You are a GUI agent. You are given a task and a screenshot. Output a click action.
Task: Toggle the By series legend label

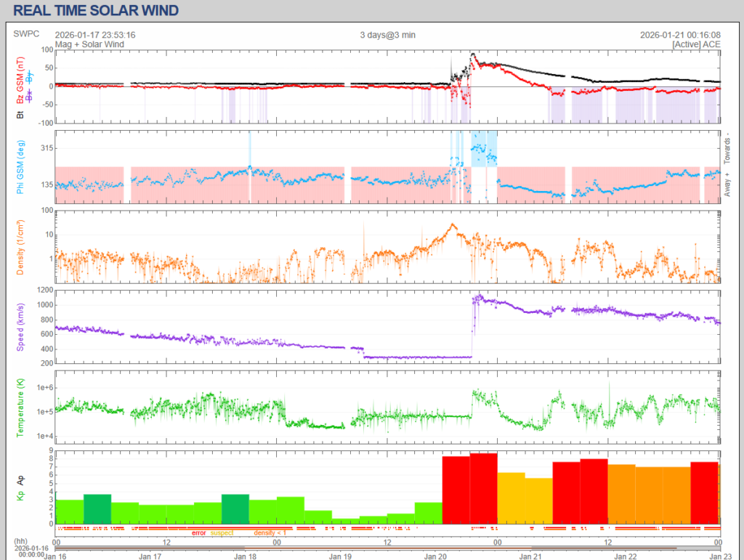[29, 76]
